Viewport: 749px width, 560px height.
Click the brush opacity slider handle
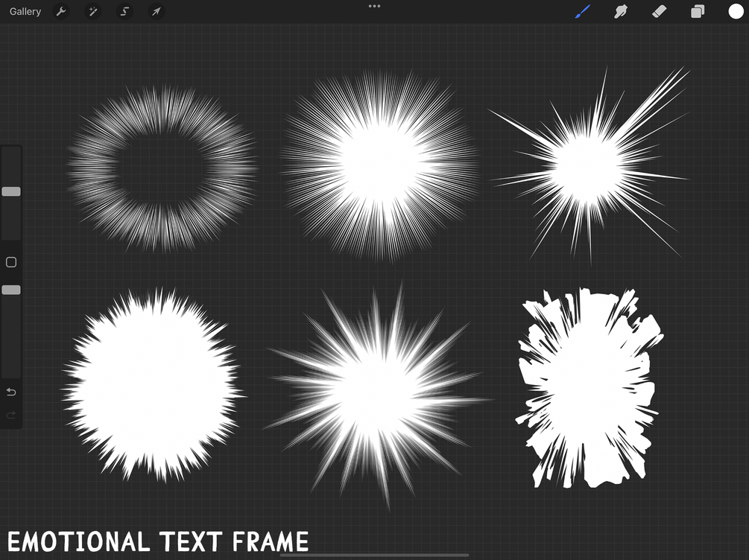coord(11,290)
